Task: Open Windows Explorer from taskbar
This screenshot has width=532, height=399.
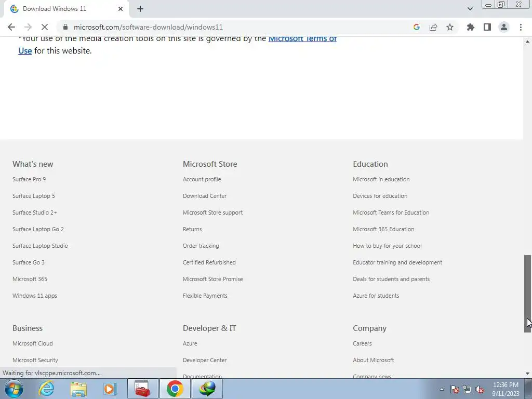Action: click(x=78, y=389)
